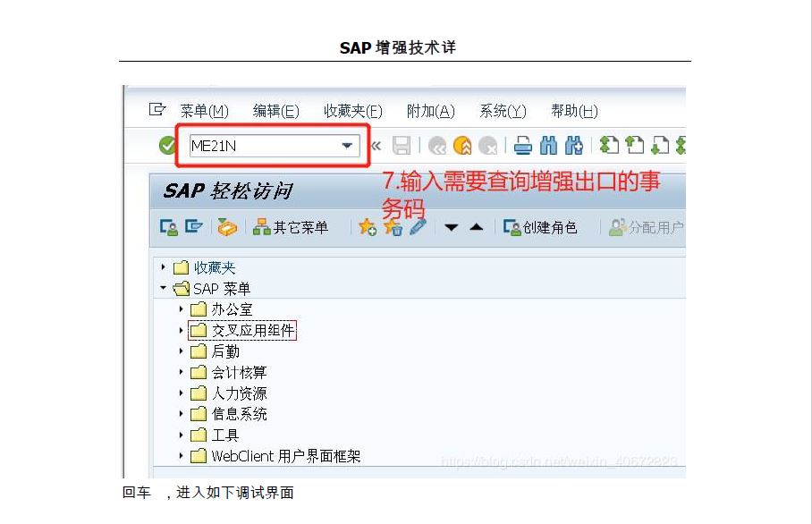
Task: Click the 分配用户 button
Action: tap(647, 227)
